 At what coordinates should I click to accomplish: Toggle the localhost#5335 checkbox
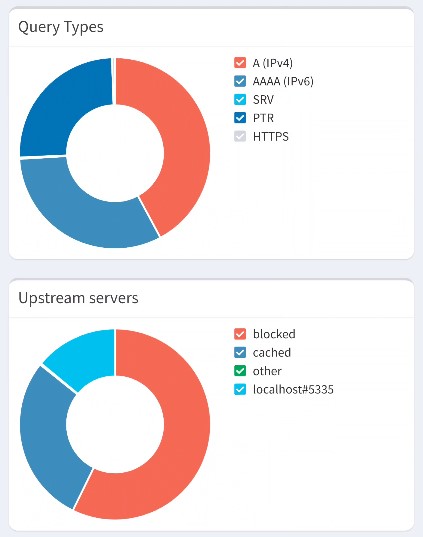pyautogui.click(x=240, y=389)
